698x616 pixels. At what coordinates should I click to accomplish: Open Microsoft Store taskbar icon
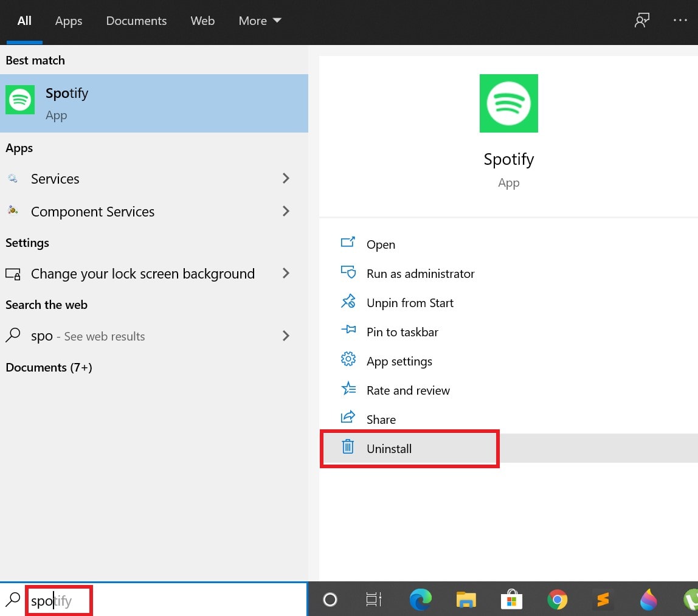pyautogui.click(x=511, y=600)
